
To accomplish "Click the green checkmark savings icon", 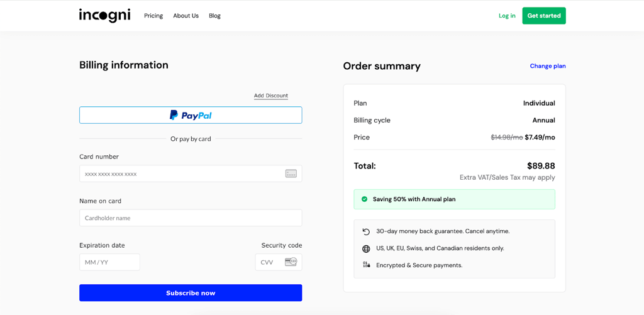I will [x=364, y=199].
